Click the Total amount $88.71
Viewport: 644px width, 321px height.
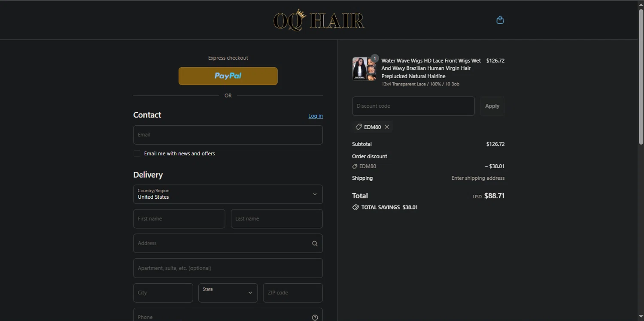tap(494, 196)
